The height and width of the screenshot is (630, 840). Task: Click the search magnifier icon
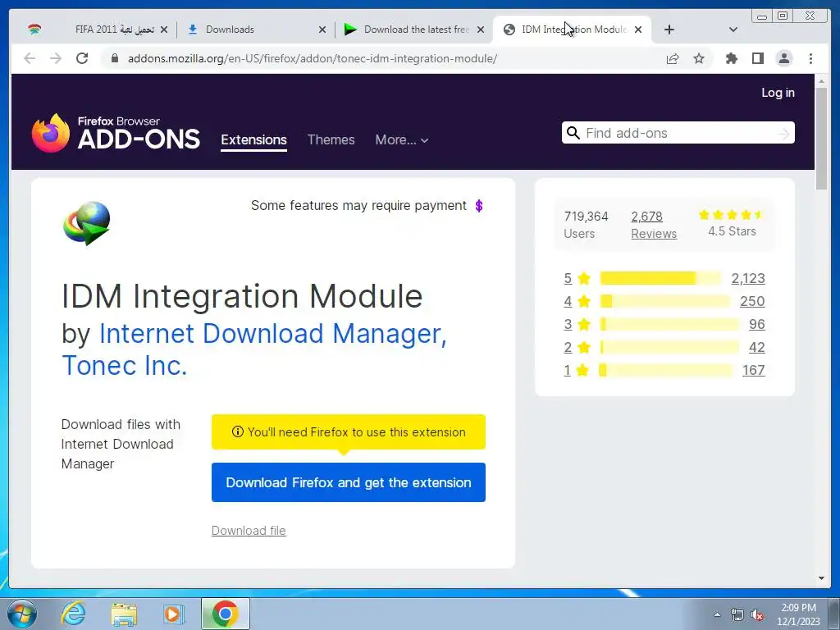point(573,133)
